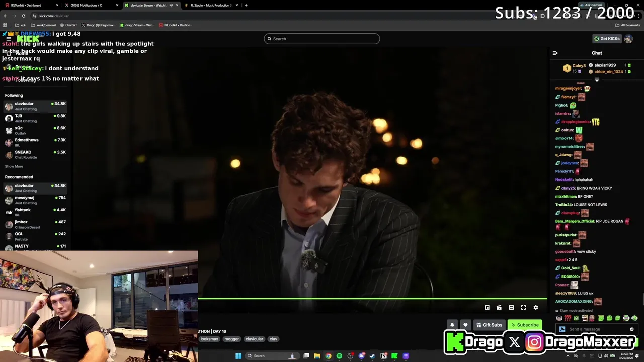Open picture-in-picture mini player icon
Image resolution: width=644 pixels, height=362 pixels.
pyautogui.click(x=487, y=307)
